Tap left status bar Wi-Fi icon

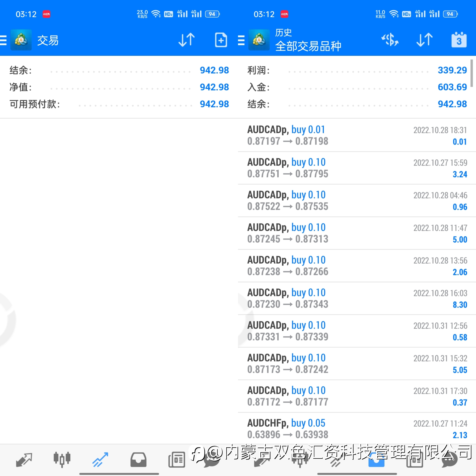coord(156,14)
